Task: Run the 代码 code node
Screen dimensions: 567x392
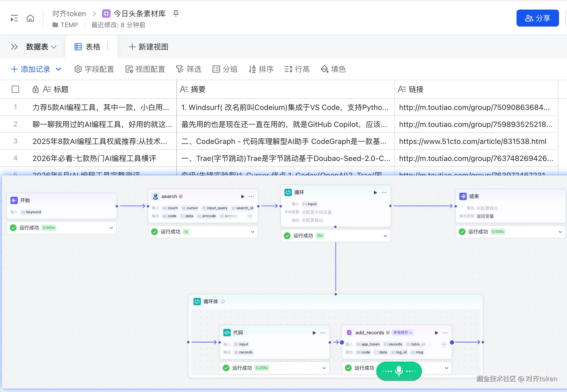Action: click(314, 333)
